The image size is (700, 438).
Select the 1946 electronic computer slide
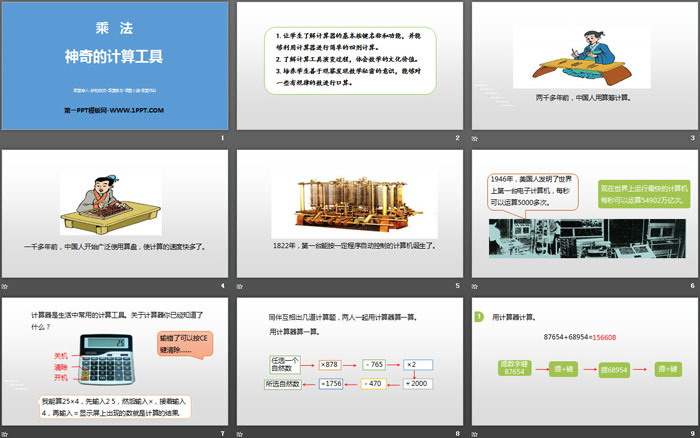pyautogui.click(x=583, y=214)
